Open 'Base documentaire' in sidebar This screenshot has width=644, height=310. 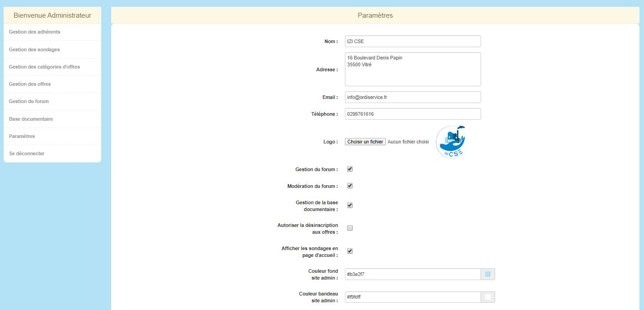(x=31, y=119)
